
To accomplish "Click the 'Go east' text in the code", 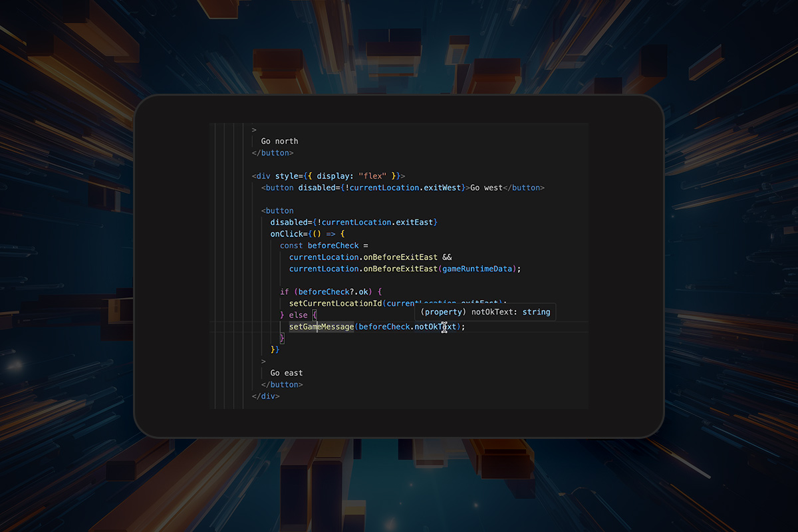I will click(286, 373).
